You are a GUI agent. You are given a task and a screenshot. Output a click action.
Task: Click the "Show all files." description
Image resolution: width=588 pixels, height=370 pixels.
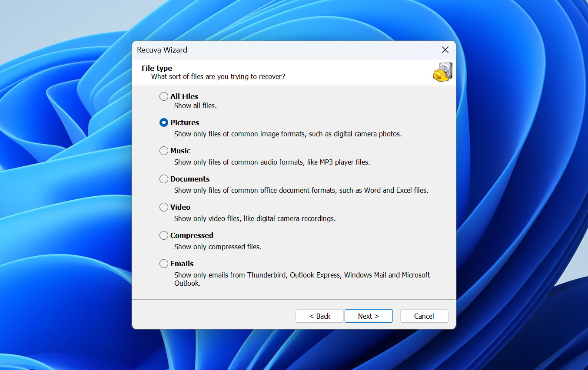pyautogui.click(x=196, y=106)
